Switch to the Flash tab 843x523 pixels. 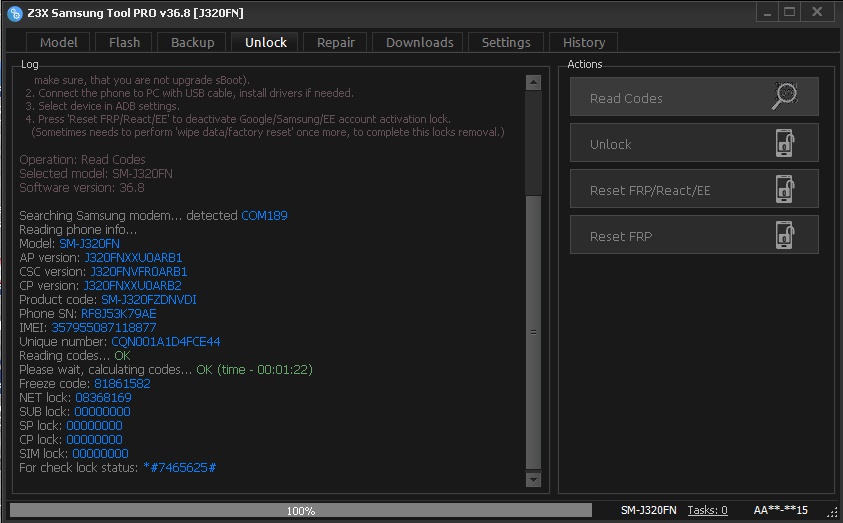click(124, 42)
